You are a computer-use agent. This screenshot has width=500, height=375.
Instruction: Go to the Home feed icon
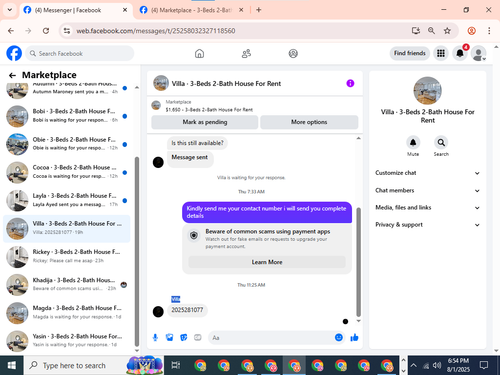pos(199,53)
